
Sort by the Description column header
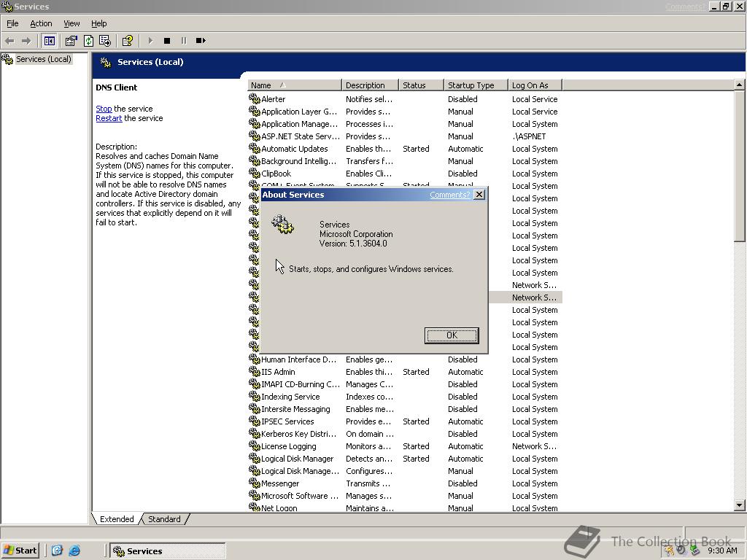point(370,85)
